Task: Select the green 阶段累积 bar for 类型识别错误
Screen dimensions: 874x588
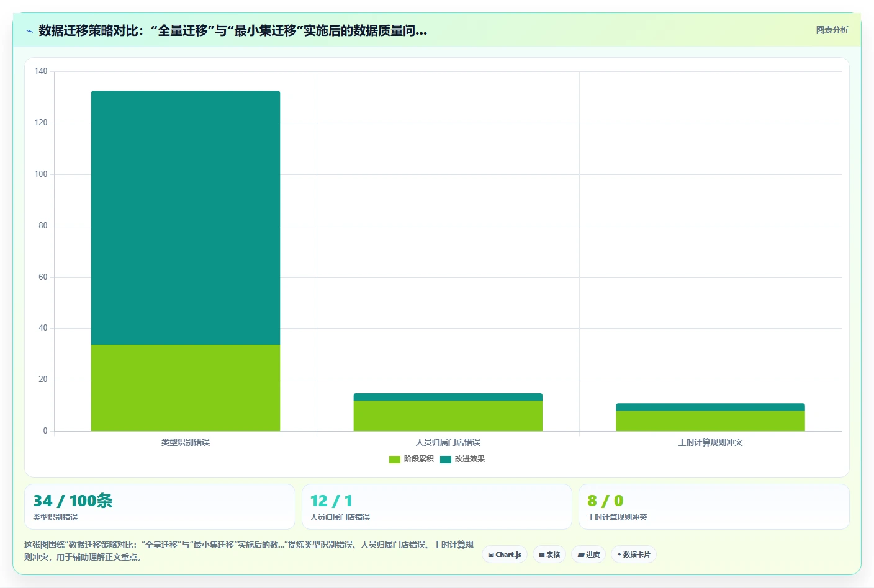Action: pyautogui.click(x=186, y=388)
